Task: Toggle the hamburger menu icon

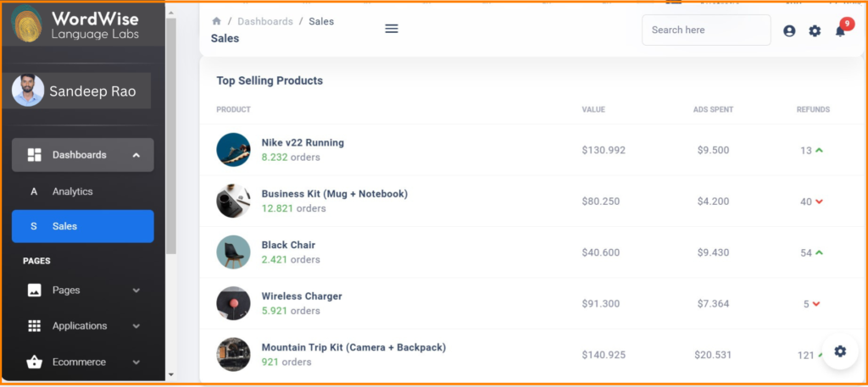Action: pyautogui.click(x=392, y=29)
